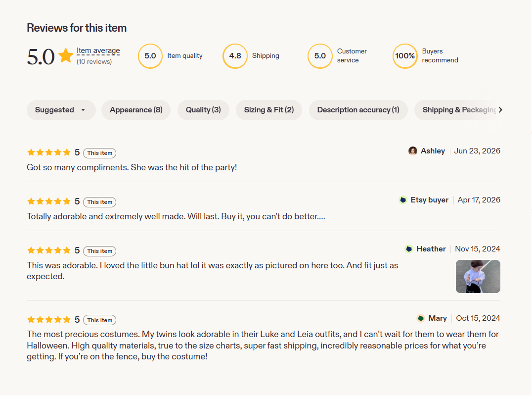Click the 5.0 Item quality circle

pos(150,56)
